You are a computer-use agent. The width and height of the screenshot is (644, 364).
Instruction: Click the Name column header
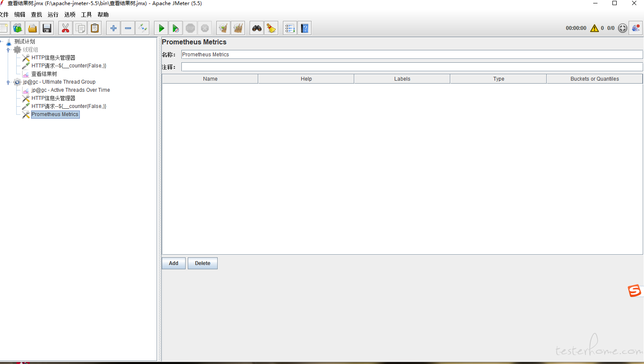tap(210, 79)
